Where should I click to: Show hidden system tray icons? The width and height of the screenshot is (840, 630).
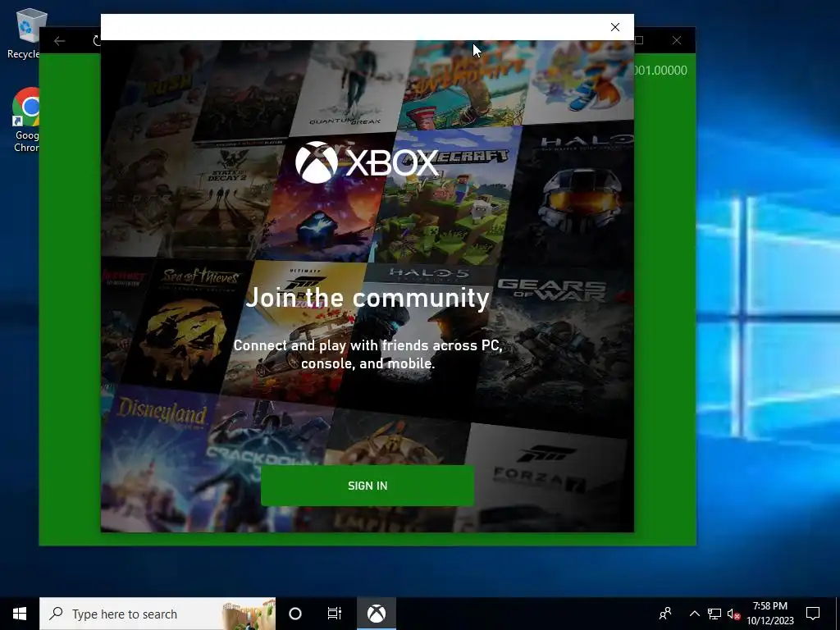tap(694, 614)
